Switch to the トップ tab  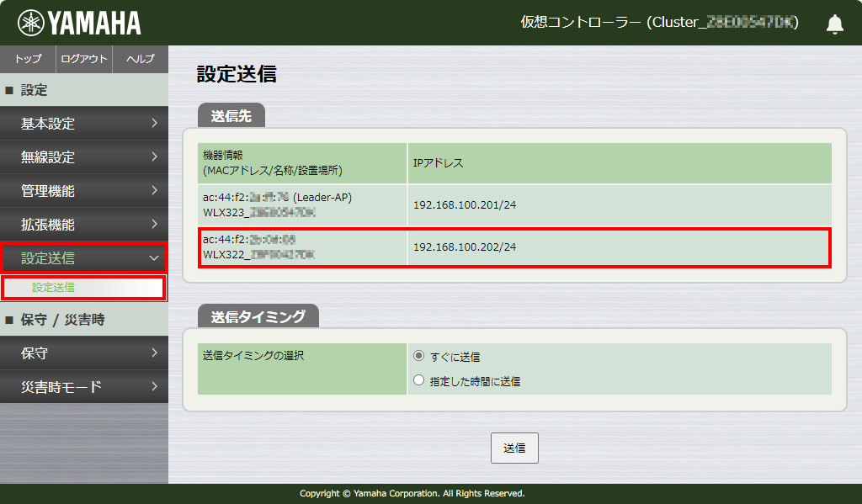pos(26,59)
